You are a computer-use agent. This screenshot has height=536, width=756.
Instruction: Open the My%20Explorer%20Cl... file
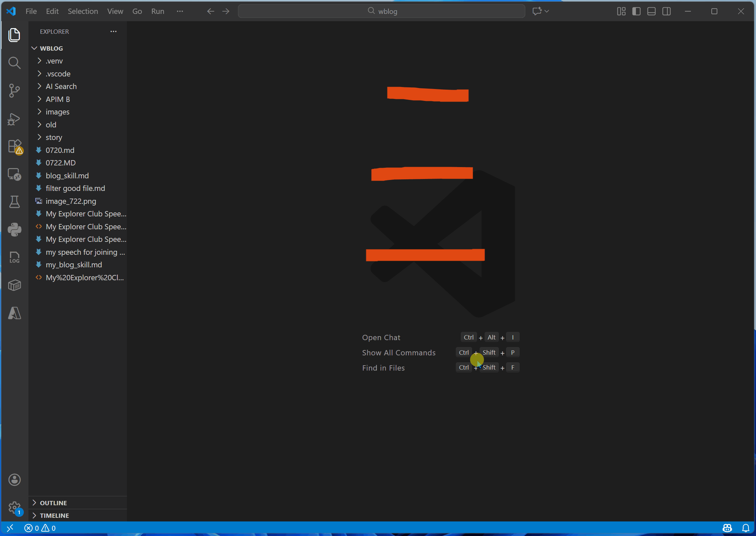click(78, 278)
